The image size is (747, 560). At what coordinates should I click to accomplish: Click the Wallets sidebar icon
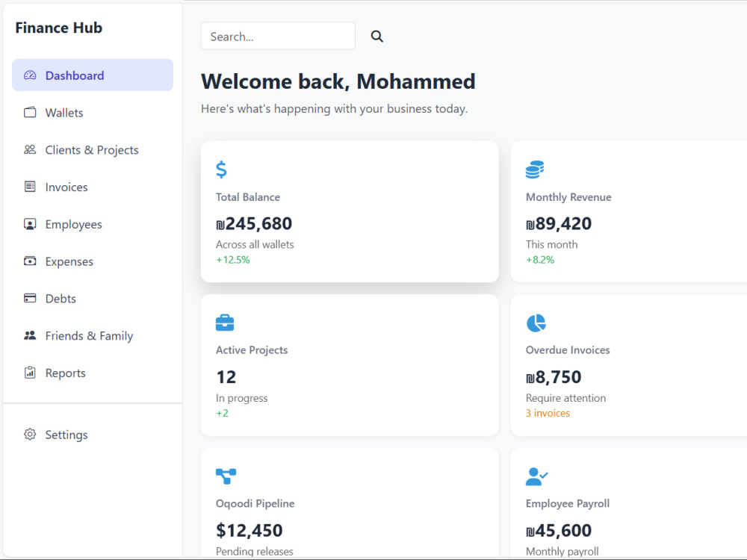[x=30, y=113]
